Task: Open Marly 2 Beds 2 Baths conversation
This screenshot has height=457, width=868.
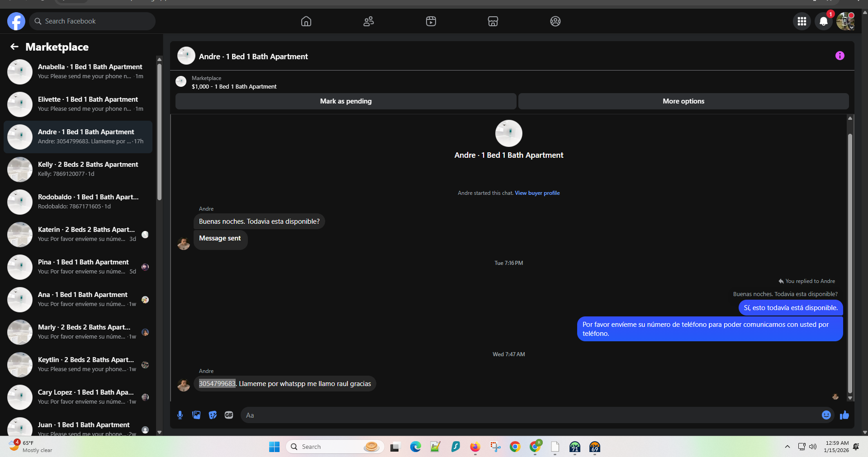Action: (78, 332)
